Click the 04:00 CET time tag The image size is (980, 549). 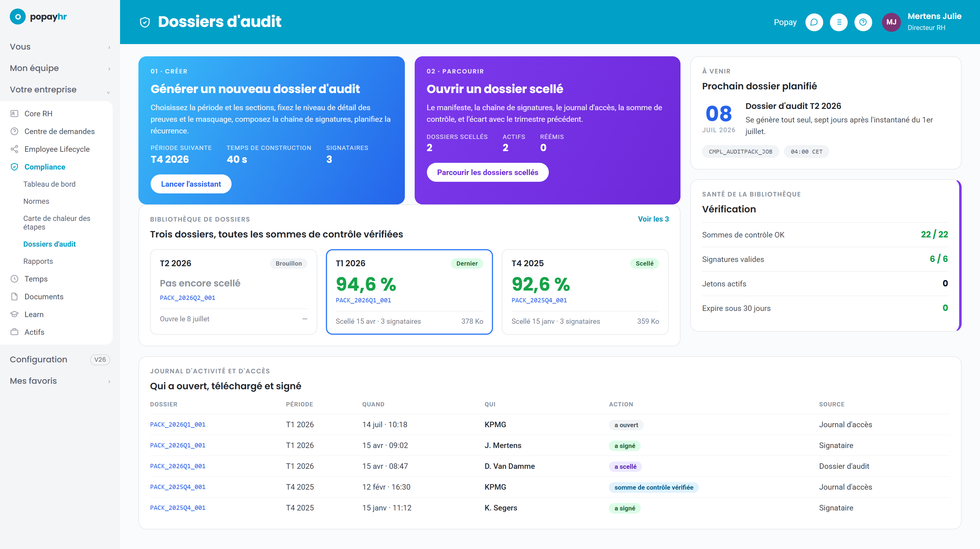point(807,152)
